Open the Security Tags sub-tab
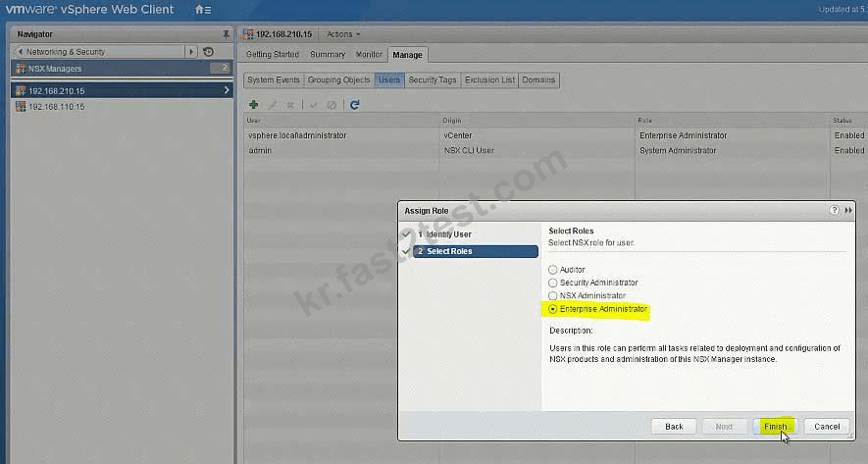This screenshot has width=868, height=464. pos(433,79)
